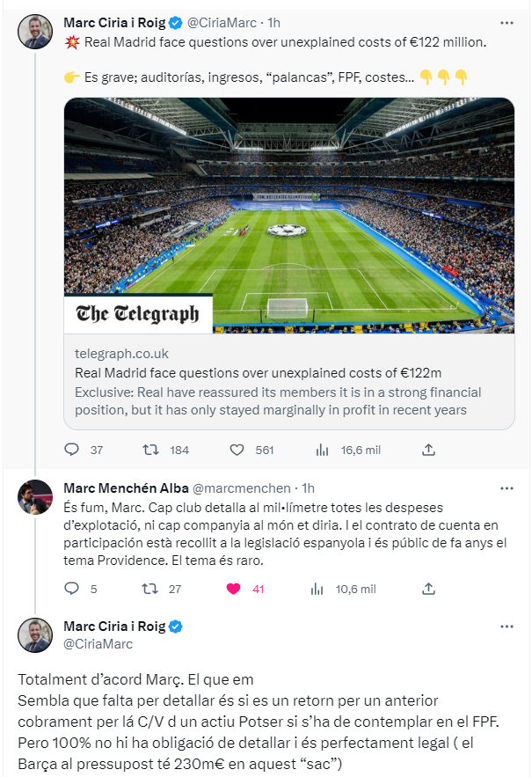This screenshot has width=532, height=777.
Task: Open the telegraph.co.uk domain text
Action: pyautogui.click(x=121, y=354)
